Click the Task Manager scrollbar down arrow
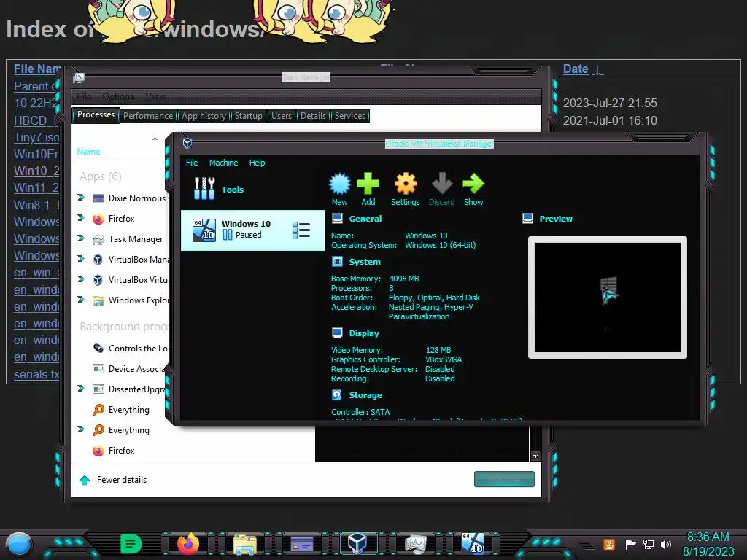The width and height of the screenshot is (747, 560). coord(535,456)
